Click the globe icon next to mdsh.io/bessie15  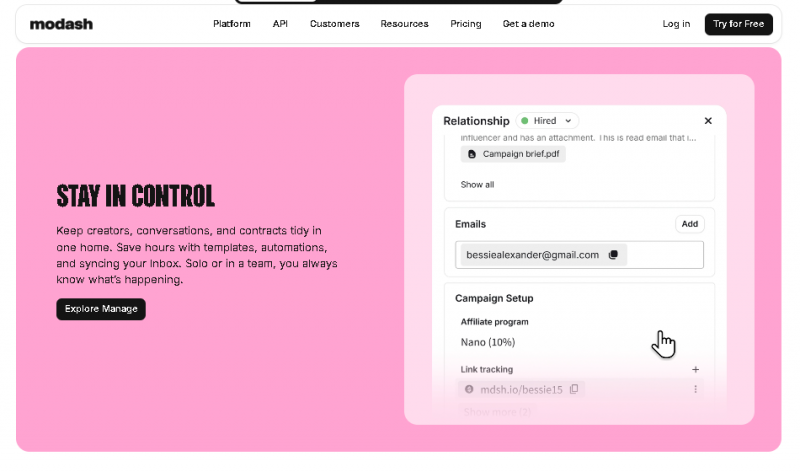pos(469,389)
